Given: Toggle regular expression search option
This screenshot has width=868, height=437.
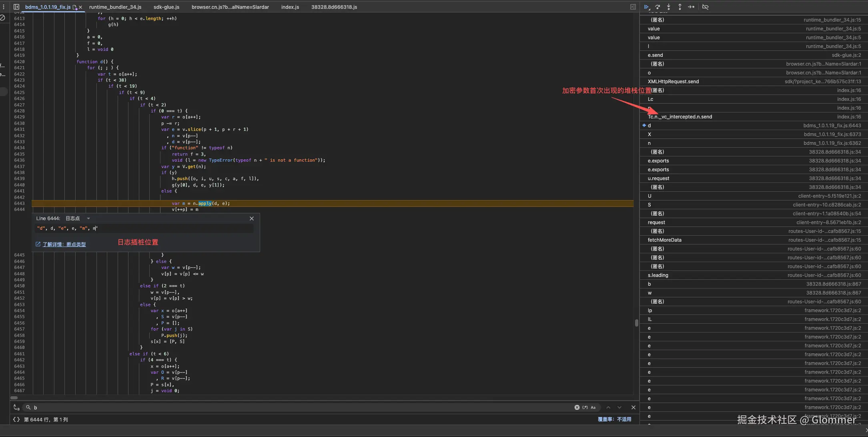Looking at the screenshot, I should (585, 407).
